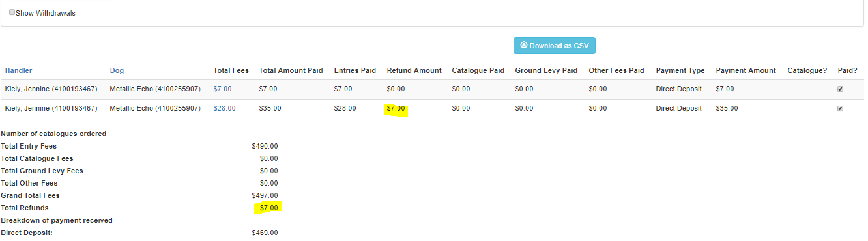868x241 pixels.
Task: Click the Refund Amount column header
Action: (414, 70)
